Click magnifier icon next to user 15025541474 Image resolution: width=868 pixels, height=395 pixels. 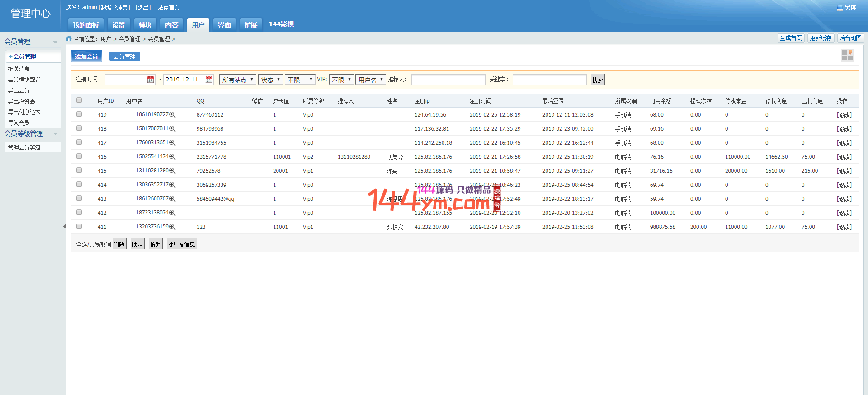[x=172, y=157]
